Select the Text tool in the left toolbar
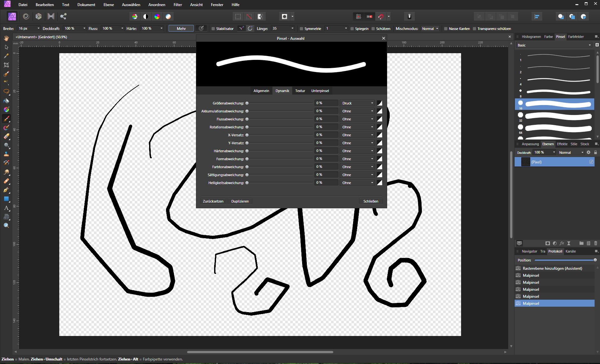This screenshot has width=600, height=364. click(6, 208)
